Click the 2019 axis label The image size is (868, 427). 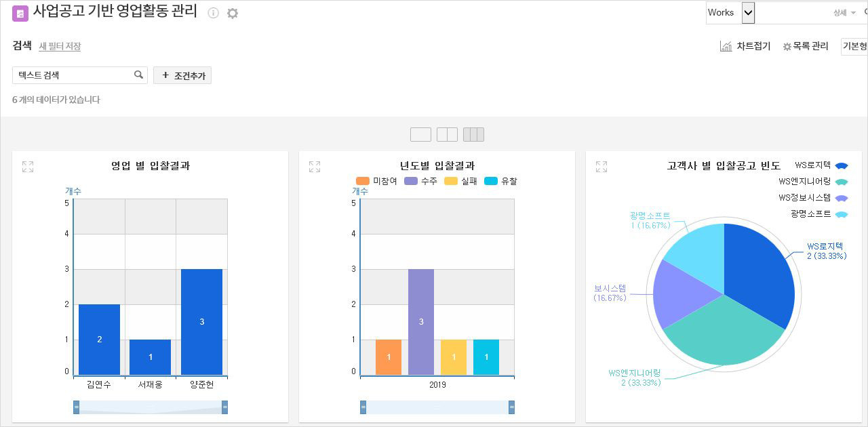[437, 385]
